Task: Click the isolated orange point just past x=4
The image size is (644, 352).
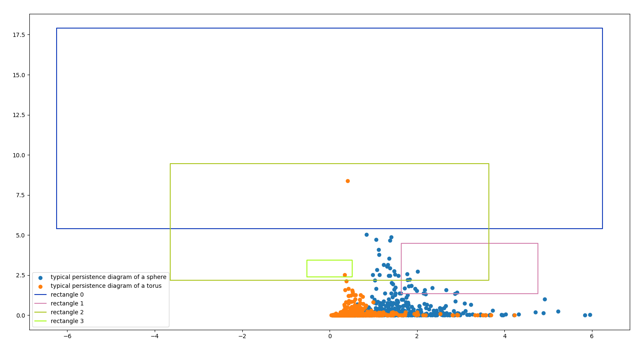Action: pyautogui.click(x=514, y=315)
